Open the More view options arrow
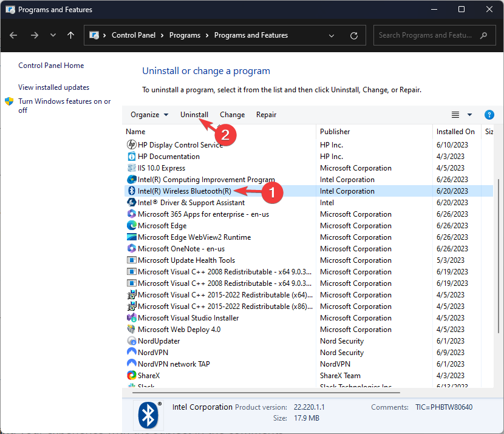Viewport: 504px width, 434px height. tap(469, 115)
